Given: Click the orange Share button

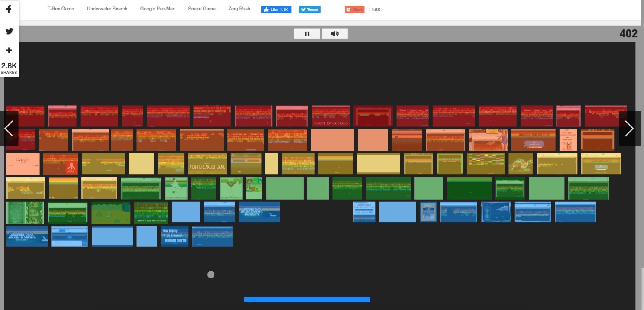Looking at the screenshot, I should (x=355, y=10).
